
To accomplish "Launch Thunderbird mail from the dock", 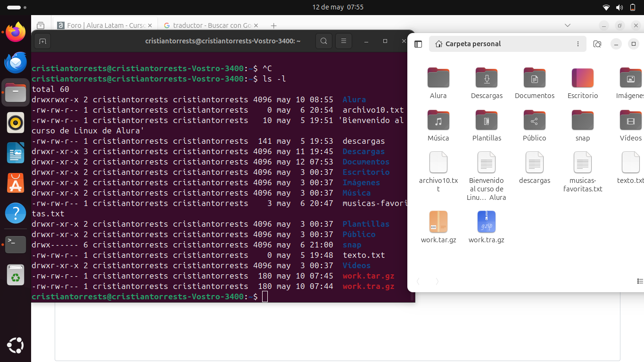I will tap(16, 63).
